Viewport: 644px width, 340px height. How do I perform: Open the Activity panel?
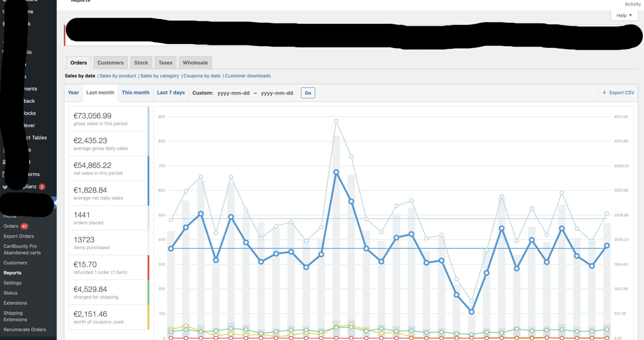[x=633, y=4]
